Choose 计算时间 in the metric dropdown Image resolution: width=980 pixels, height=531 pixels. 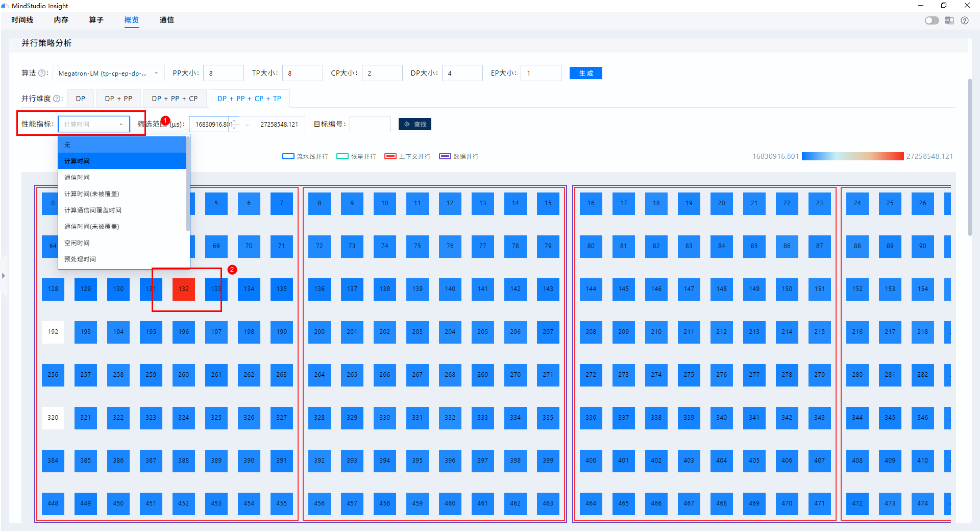click(122, 161)
